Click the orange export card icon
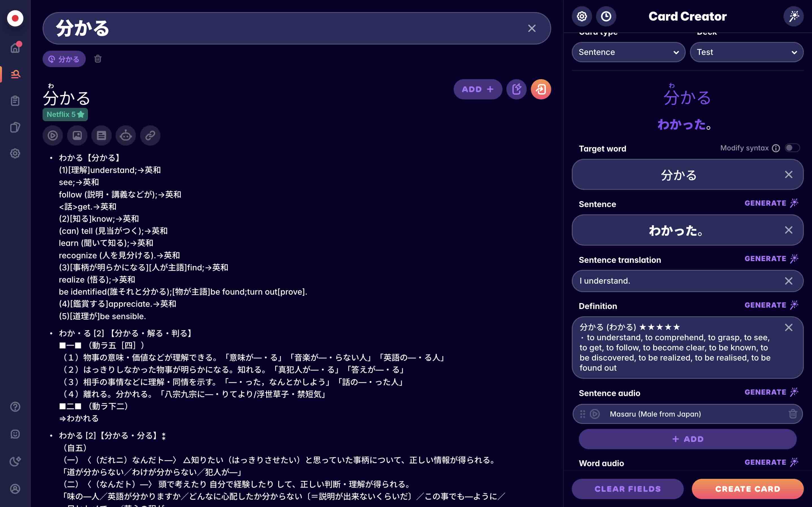The width and height of the screenshot is (812, 507). point(541,89)
